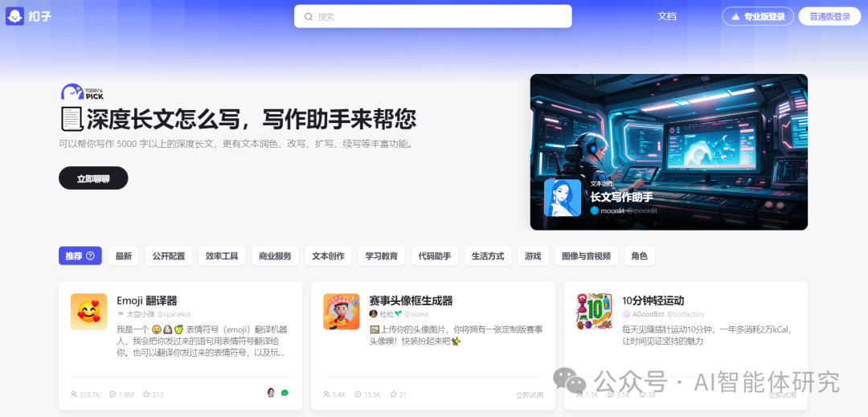Click the users count icon showing 328.7K
The image size is (868, 417).
pyautogui.click(x=74, y=395)
